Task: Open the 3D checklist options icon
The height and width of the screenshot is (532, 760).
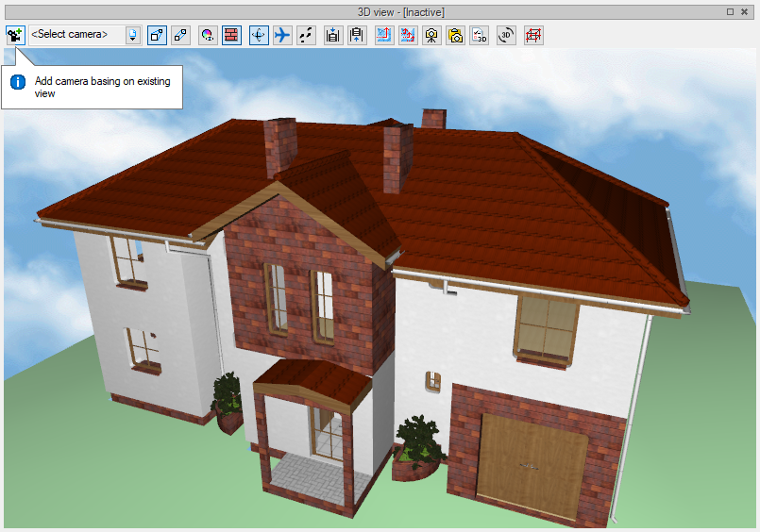Action: 479,35
